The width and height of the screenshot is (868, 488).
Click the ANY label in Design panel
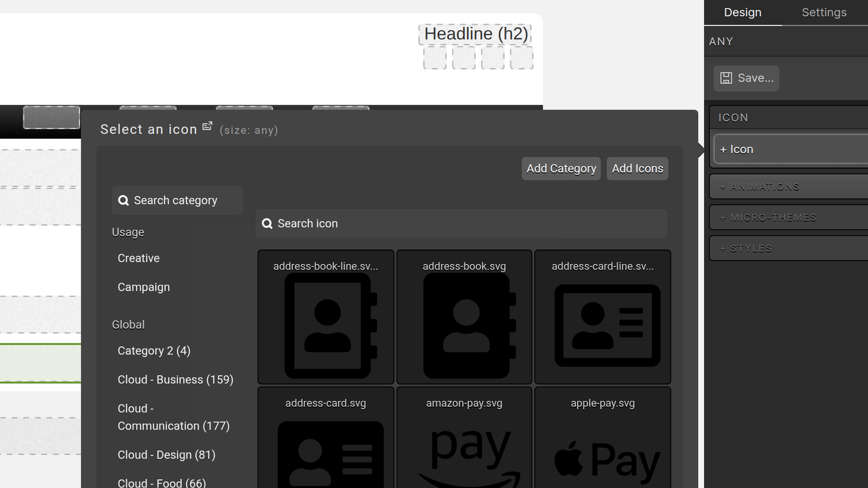pos(721,41)
